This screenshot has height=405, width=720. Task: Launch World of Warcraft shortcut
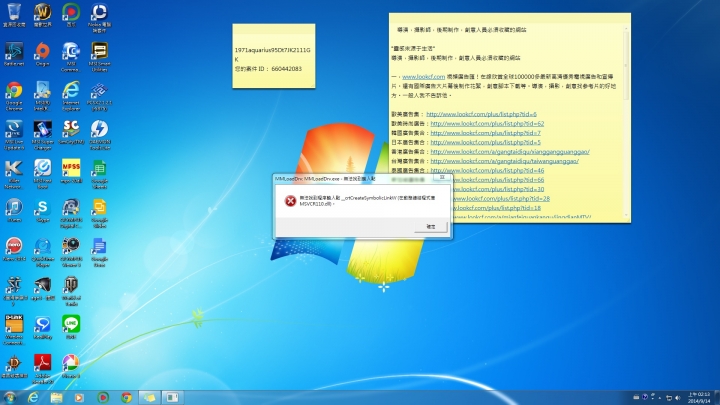(x=42, y=16)
